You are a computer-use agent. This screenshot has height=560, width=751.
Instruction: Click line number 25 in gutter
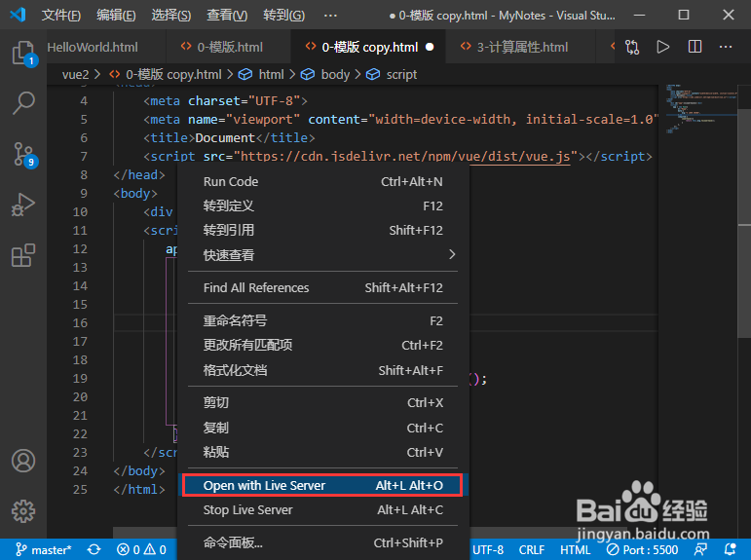pos(80,490)
